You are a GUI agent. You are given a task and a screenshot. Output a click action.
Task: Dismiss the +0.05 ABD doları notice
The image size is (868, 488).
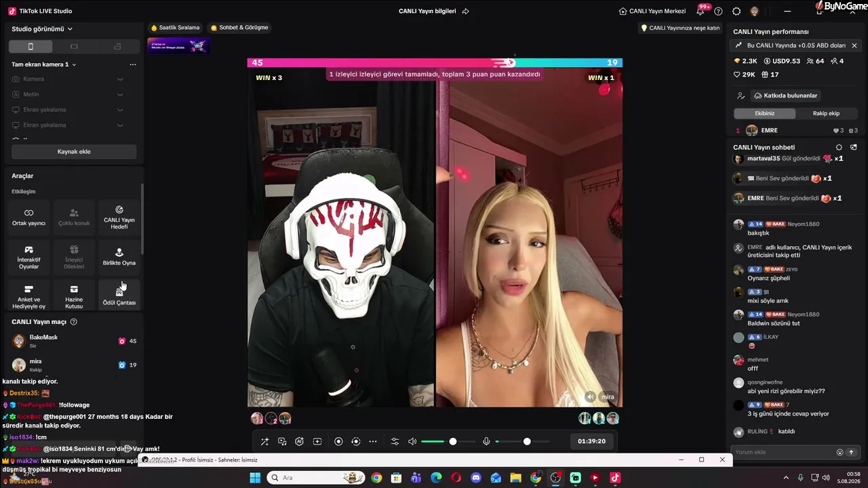point(854,45)
